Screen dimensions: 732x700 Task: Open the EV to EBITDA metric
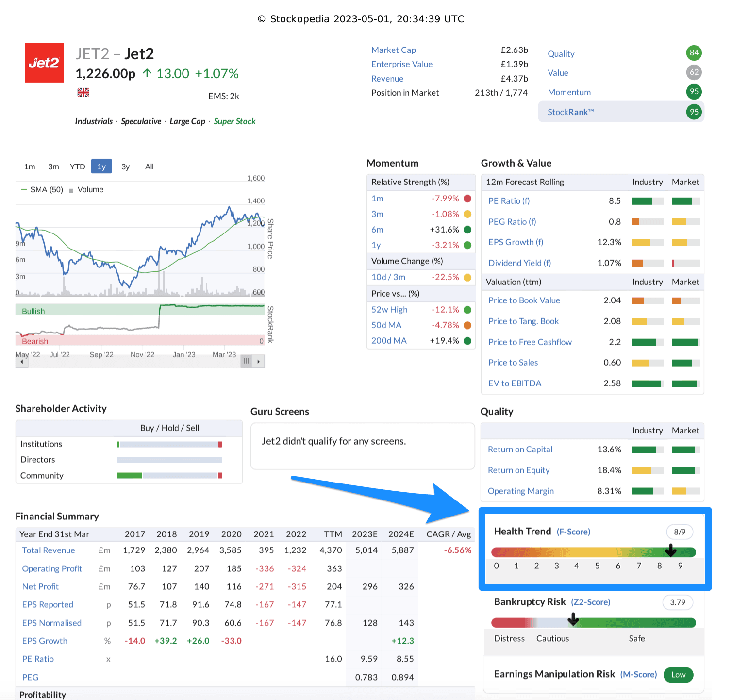(x=515, y=383)
